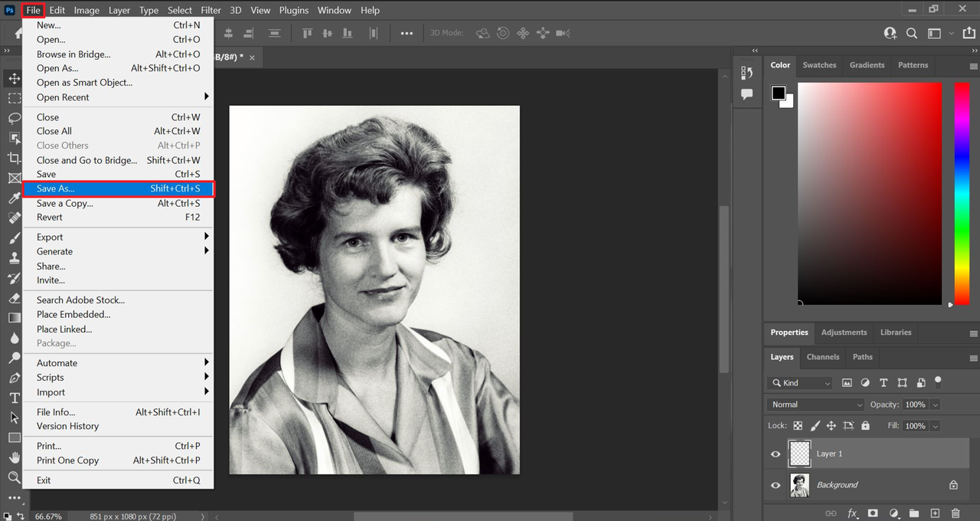The height and width of the screenshot is (521, 980).
Task: Select the Rectangular Marquee tool
Action: pyautogui.click(x=15, y=98)
